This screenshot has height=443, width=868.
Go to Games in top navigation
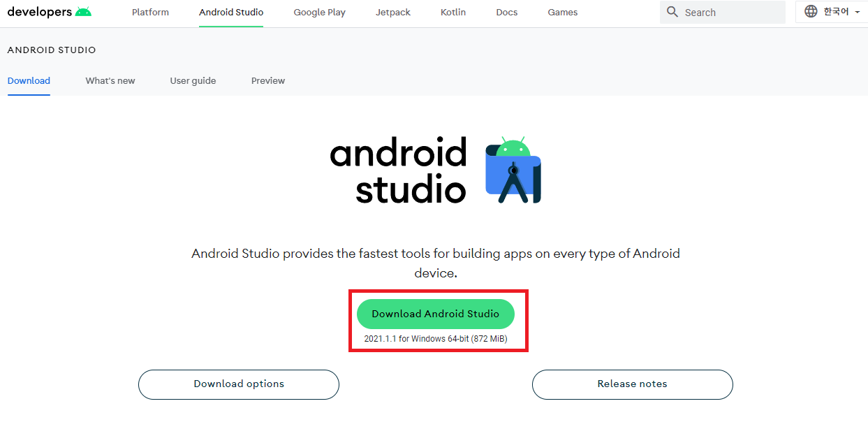click(563, 12)
